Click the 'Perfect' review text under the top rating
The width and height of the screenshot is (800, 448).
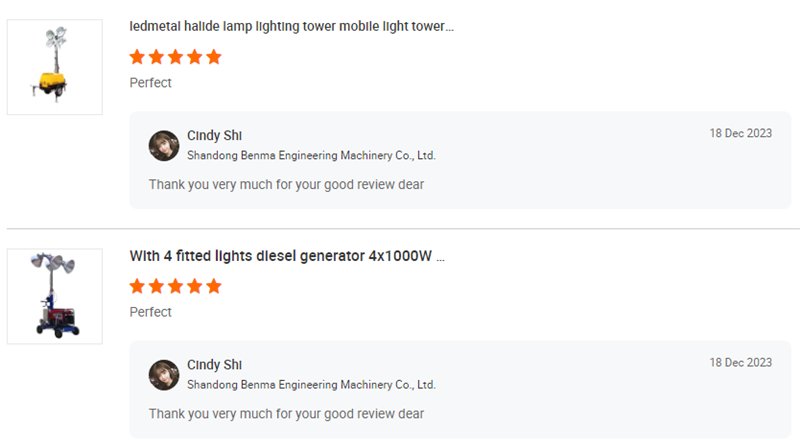(151, 83)
